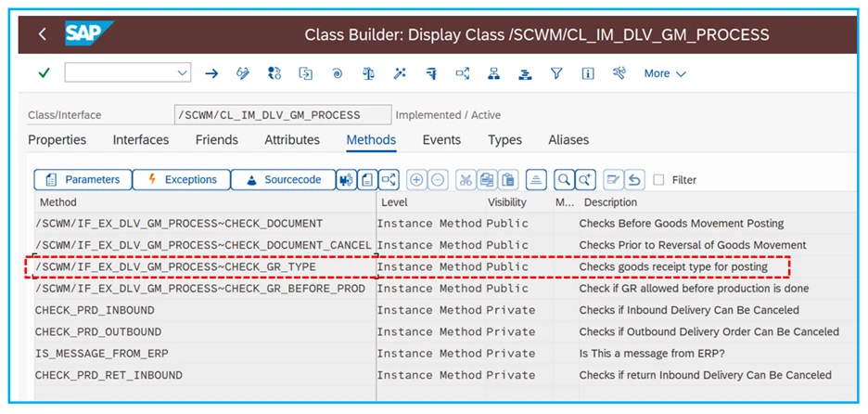
Task: Click the Cut scissors icon
Action: point(466,179)
